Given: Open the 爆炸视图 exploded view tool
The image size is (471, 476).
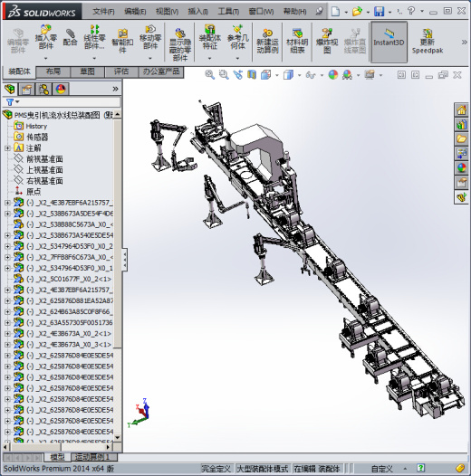Looking at the screenshot, I should point(327,42).
